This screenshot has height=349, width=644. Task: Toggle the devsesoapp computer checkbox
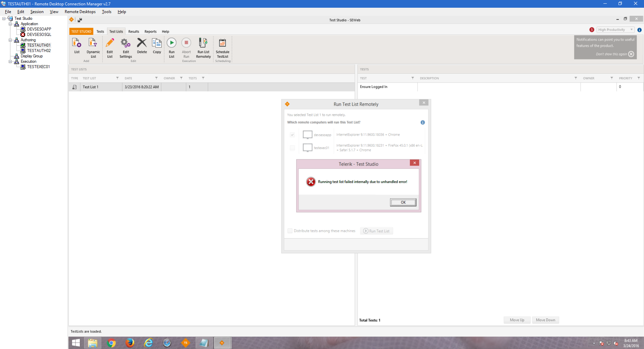pyautogui.click(x=292, y=135)
